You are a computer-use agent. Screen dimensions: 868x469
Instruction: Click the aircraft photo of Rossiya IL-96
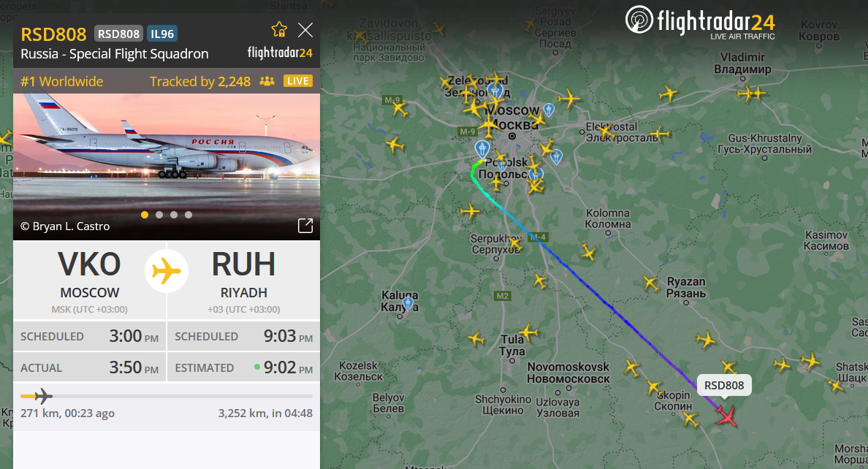(x=167, y=166)
